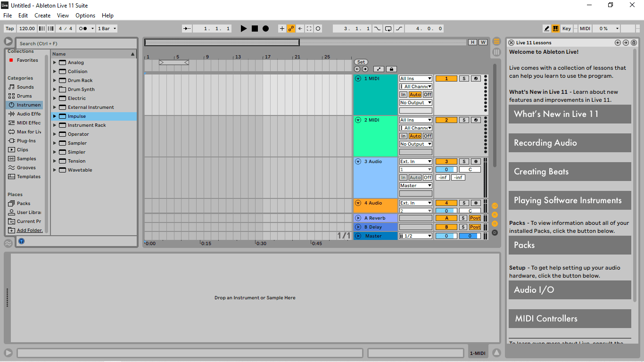Screen dimensions: 644x362
Task: Open the Help menu
Action: click(108, 16)
